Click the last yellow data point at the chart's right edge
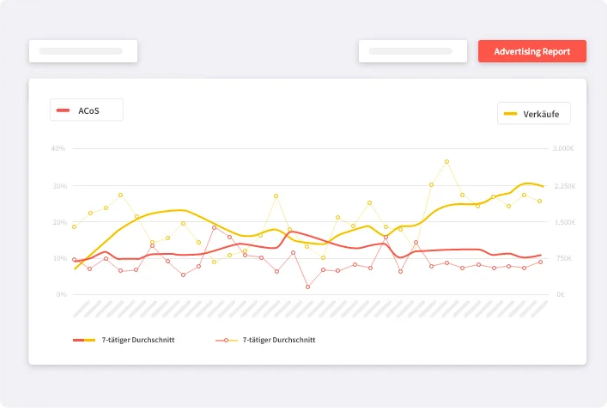 pos(540,201)
